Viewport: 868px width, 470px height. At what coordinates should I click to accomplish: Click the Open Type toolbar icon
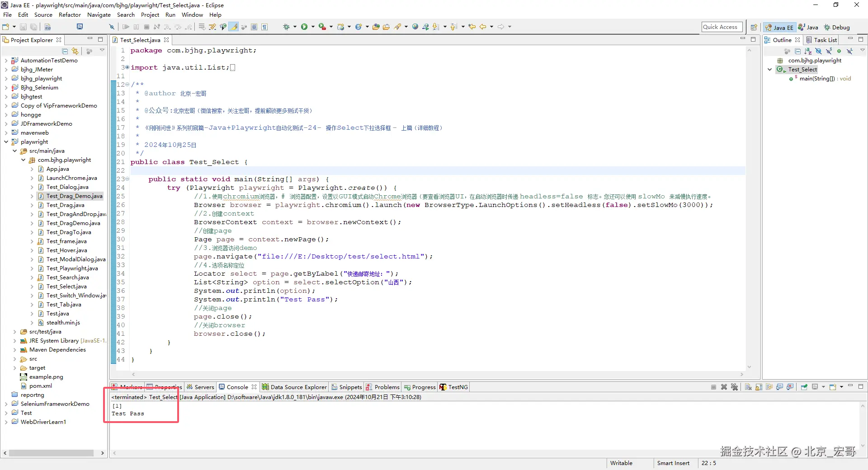coord(376,27)
